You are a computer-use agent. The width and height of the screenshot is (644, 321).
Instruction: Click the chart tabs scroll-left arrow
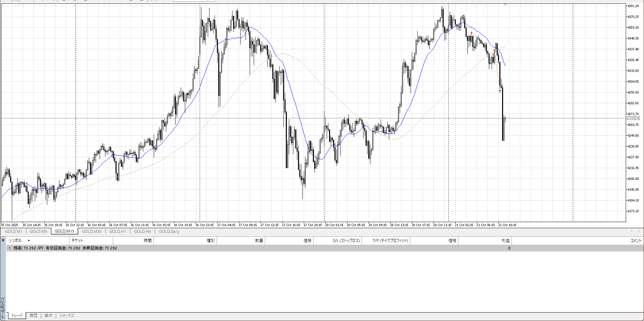tap(631, 232)
